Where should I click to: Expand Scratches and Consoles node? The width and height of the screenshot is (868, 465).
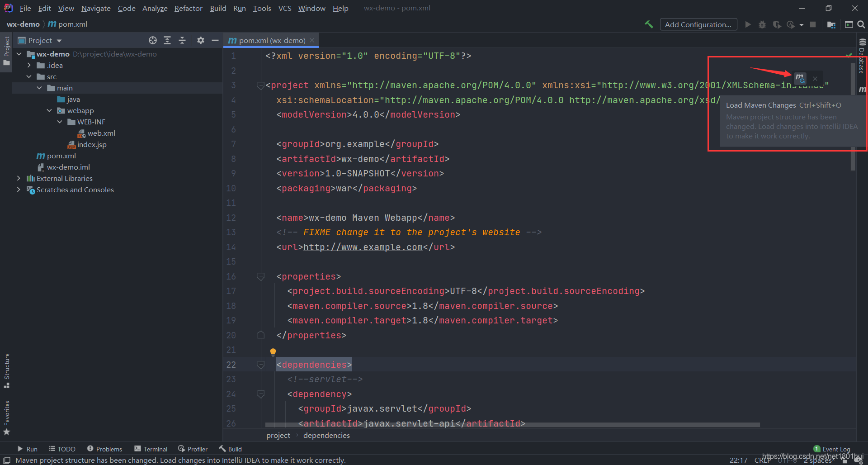(x=19, y=190)
